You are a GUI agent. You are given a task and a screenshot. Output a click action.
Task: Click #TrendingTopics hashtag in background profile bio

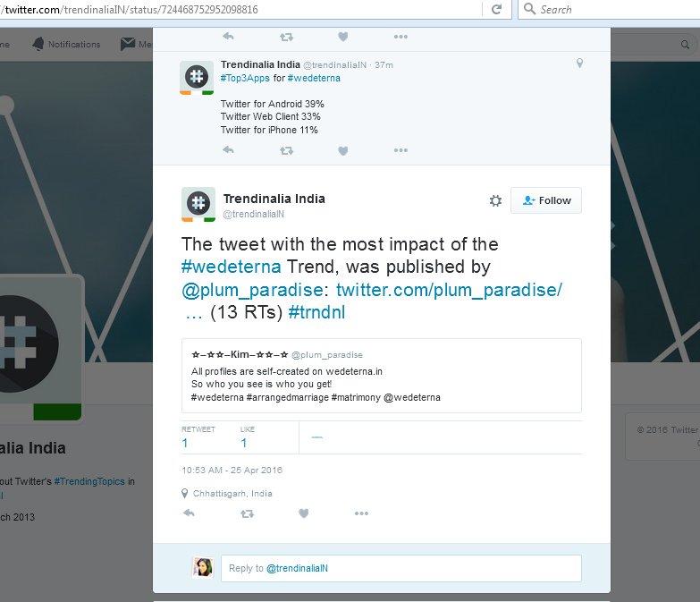point(89,481)
